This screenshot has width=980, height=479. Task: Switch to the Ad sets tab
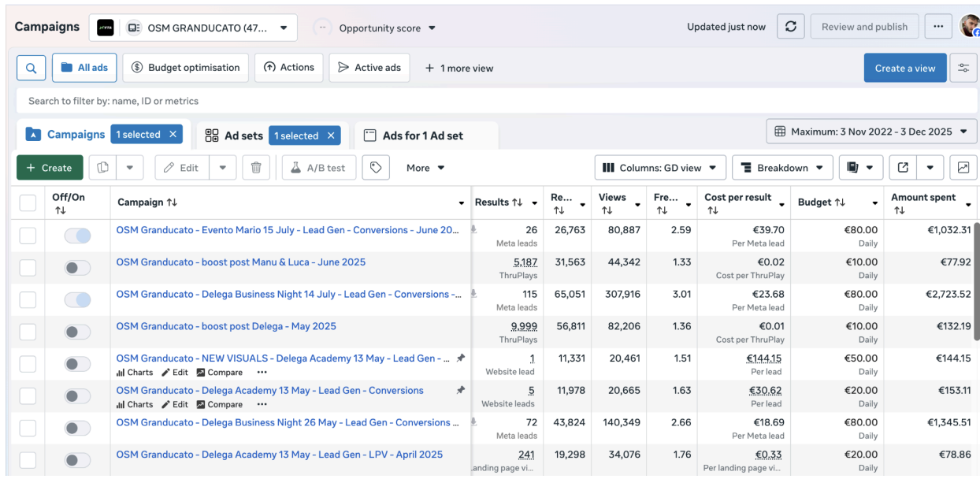tap(234, 136)
